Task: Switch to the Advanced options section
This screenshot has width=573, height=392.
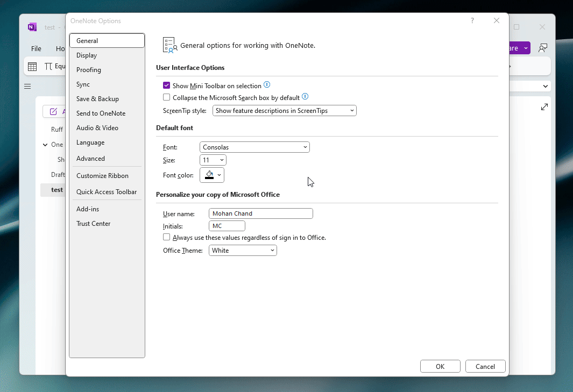Action: tap(90, 158)
